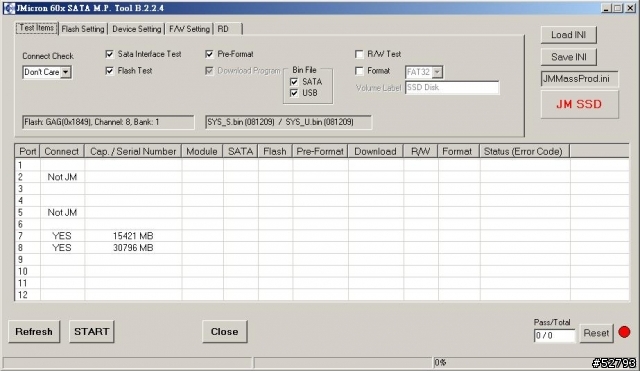Minimize the JMicron tool window
The height and width of the screenshot is (371, 640).
pyautogui.click(x=607, y=8)
